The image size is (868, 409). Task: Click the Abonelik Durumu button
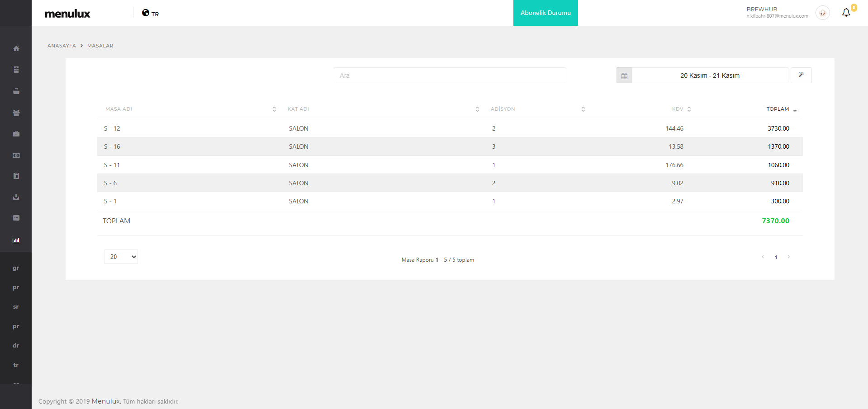pos(545,13)
